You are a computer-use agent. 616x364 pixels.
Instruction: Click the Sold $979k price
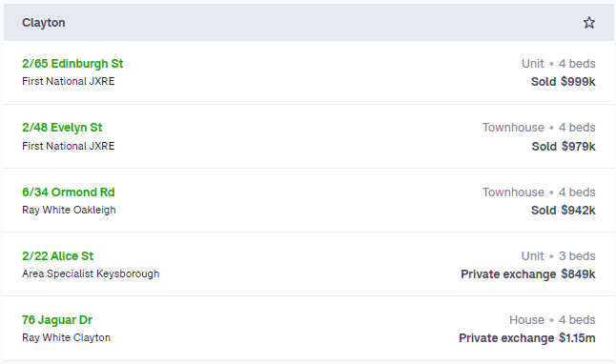point(564,146)
